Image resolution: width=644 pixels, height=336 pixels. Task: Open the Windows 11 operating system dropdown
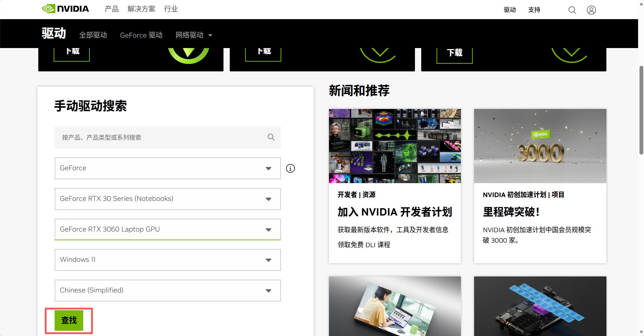[168, 260]
